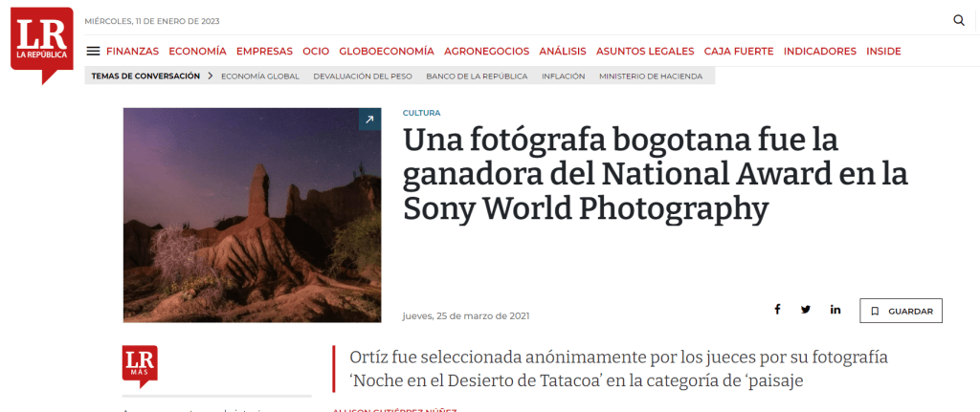Click the search magnifier icon
Screen dimensions: 980x412
click(959, 20)
